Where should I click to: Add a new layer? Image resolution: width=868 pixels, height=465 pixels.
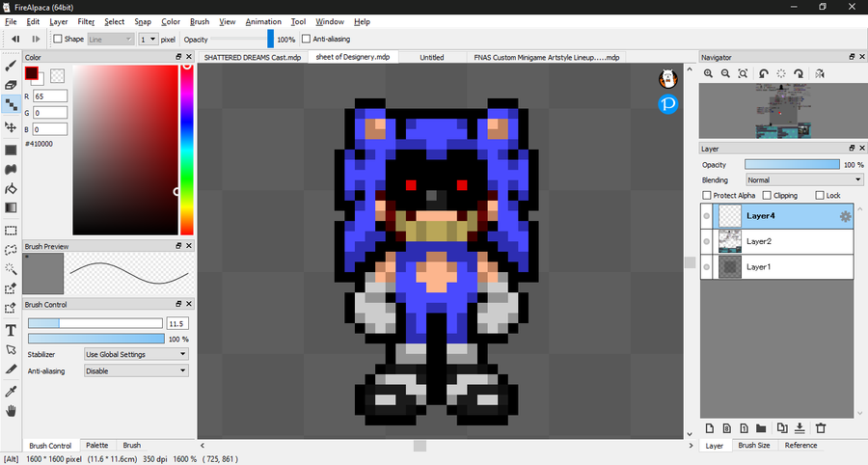tap(710, 428)
